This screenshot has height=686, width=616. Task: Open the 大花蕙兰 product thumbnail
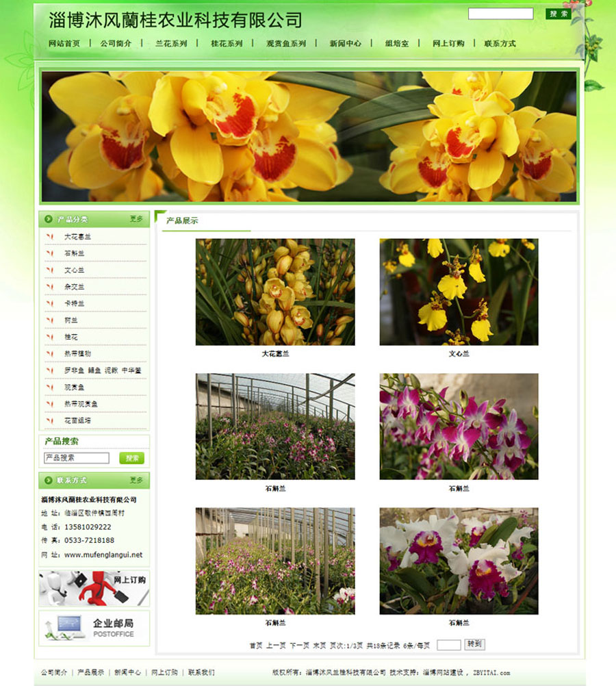pyautogui.click(x=275, y=292)
